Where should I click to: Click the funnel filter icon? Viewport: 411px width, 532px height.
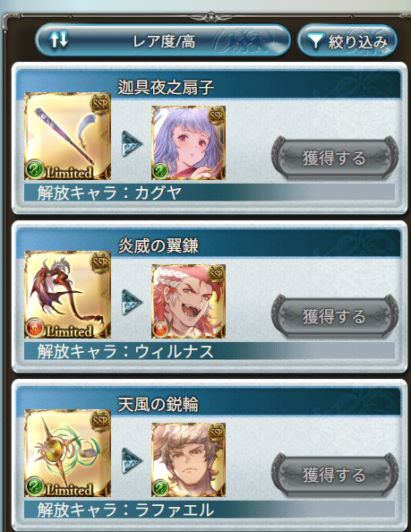[x=315, y=41]
